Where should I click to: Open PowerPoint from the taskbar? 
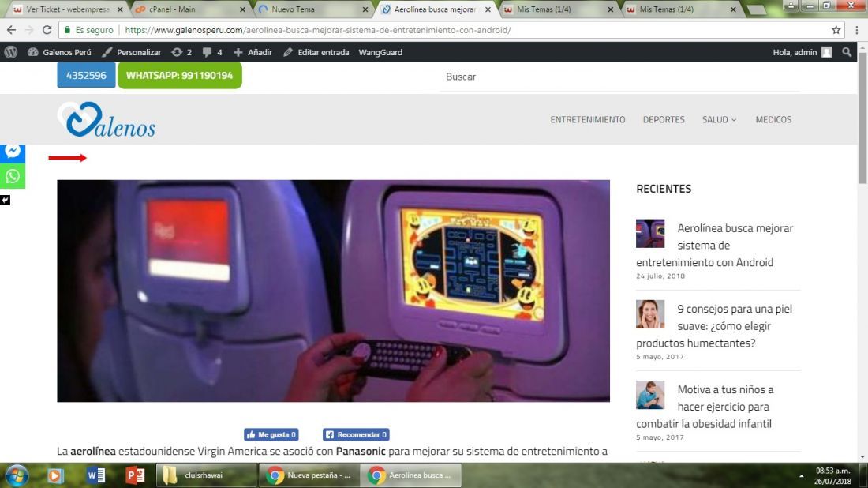[135, 475]
